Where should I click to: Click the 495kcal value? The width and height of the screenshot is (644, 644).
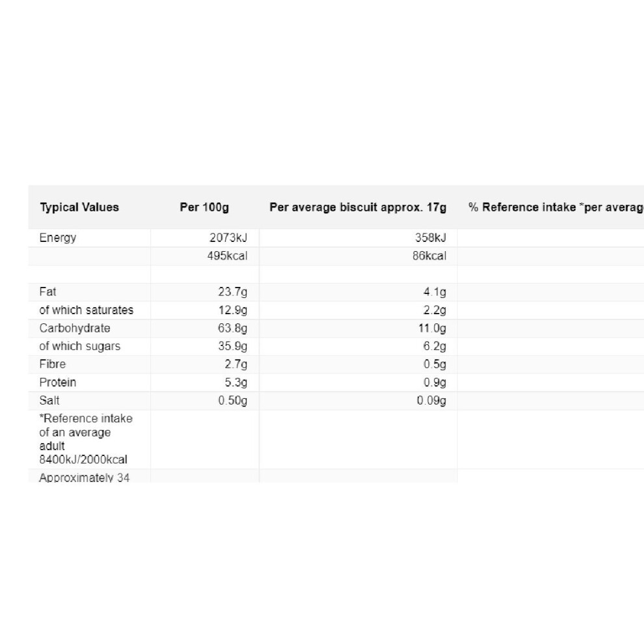(227, 256)
